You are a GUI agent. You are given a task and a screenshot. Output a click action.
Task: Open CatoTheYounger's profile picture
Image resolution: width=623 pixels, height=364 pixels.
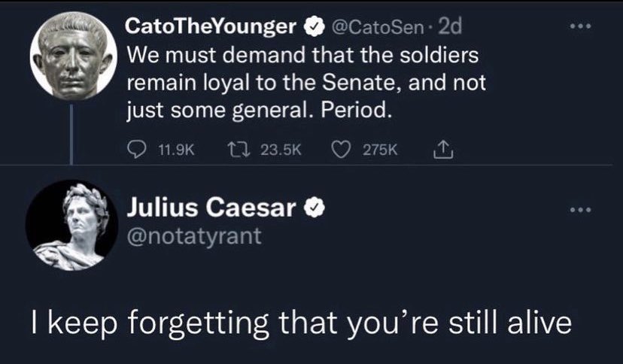click(73, 56)
